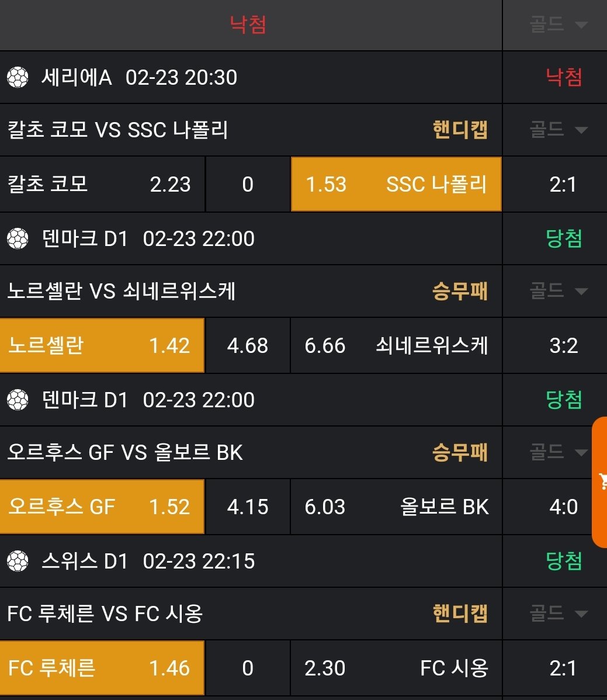The image size is (607, 700).
Task: Click the soccer ball icon beside 스위스 D1
Action: 18,561
